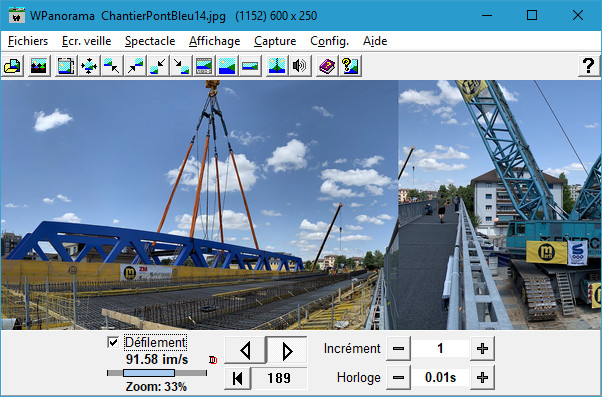Screen dimensions: 602x397
Task: Click the arrow pointing to top-right corner icon
Action: pyautogui.click(x=135, y=66)
